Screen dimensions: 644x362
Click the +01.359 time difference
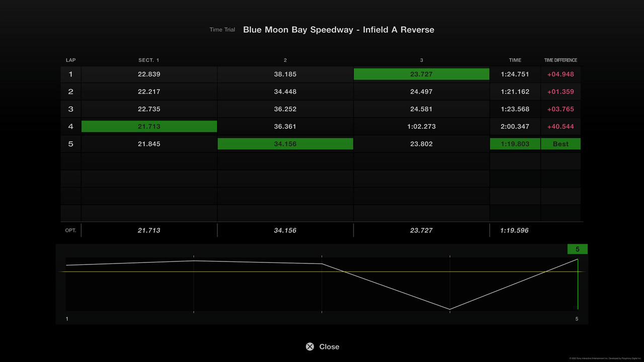[x=560, y=92]
